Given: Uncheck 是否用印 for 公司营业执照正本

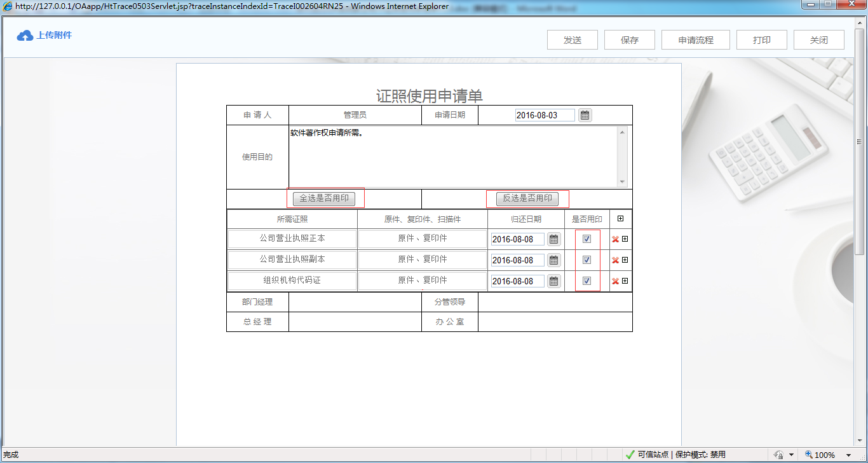Looking at the screenshot, I should 587,238.
